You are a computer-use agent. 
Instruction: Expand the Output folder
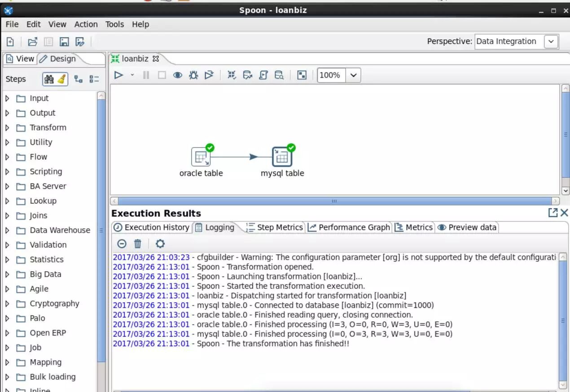pos(7,113)
